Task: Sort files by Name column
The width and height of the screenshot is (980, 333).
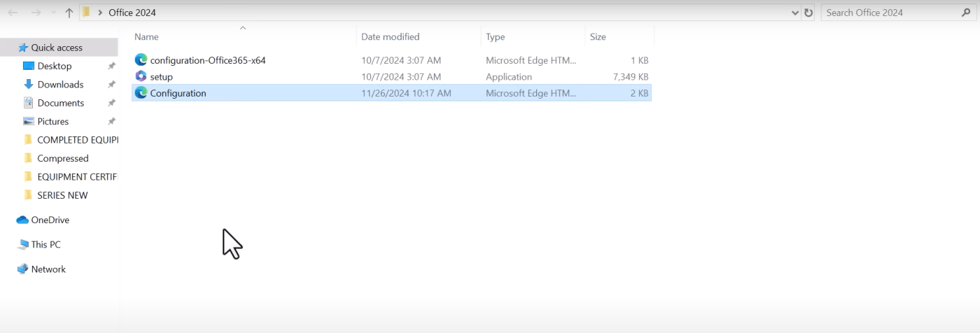Action: click(x=146, y=36)
